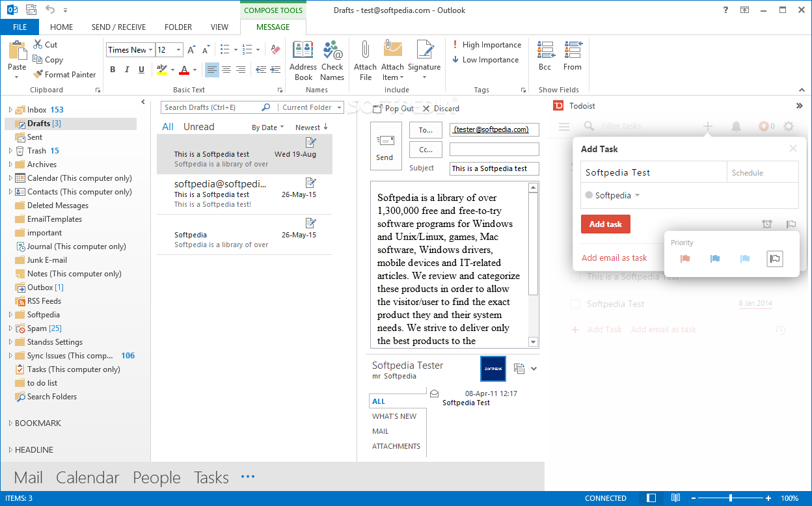
Task: Show the From field
Action: coord(573,56)
